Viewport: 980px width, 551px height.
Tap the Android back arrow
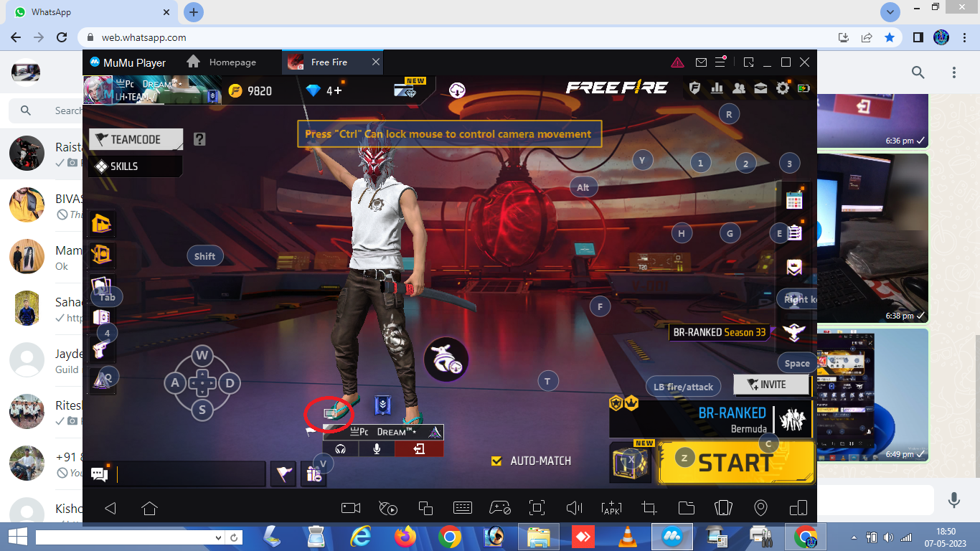(110, 508)
